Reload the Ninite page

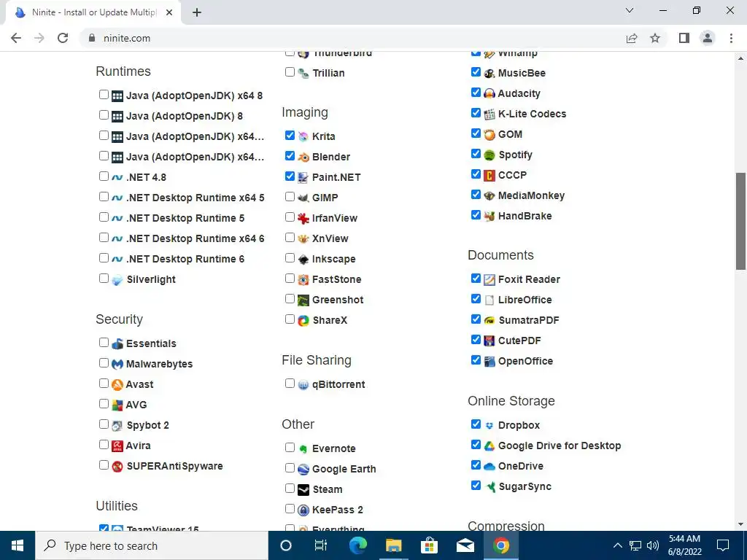coord(63,38)
